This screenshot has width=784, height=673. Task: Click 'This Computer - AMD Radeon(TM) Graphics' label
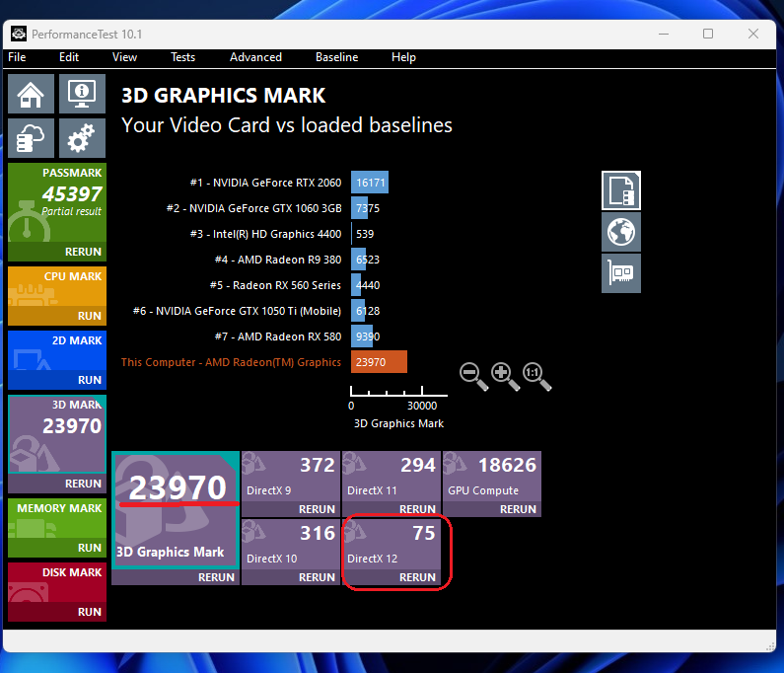pos(231,362)
